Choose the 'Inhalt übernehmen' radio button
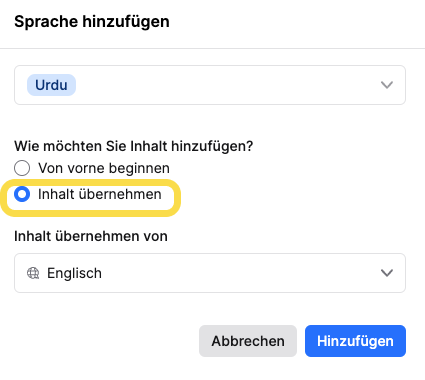 point(22,194)
